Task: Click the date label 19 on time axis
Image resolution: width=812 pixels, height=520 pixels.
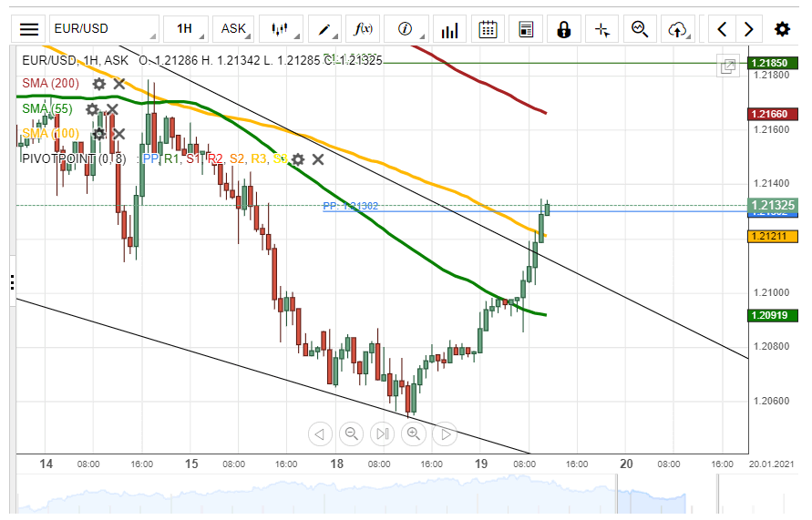Action: (481, 464)
